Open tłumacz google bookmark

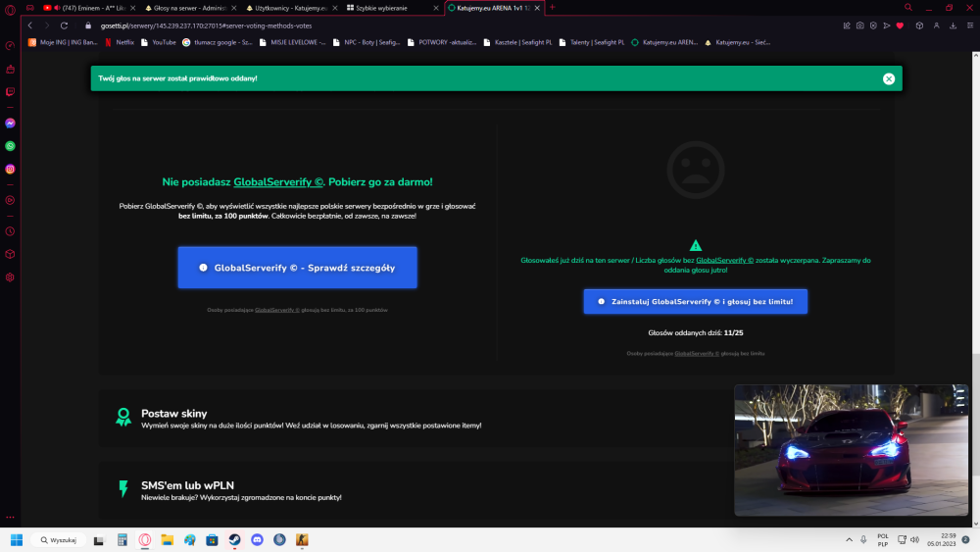click(218, 42)
